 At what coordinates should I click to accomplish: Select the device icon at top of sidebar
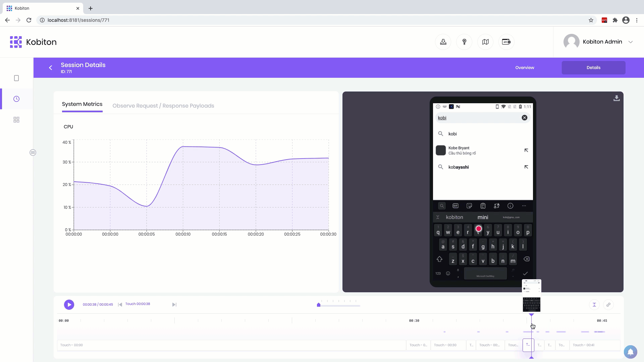[x=16, y=78]
